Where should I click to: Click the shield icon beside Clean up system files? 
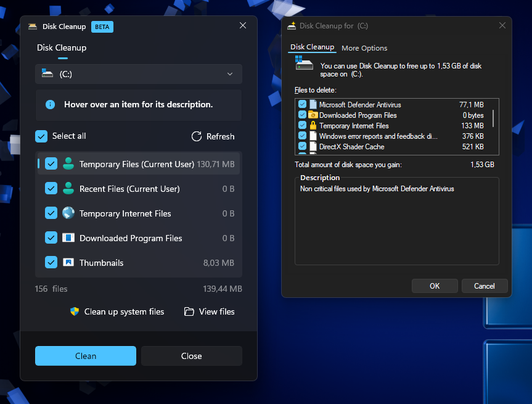click(x=75, y=311)
